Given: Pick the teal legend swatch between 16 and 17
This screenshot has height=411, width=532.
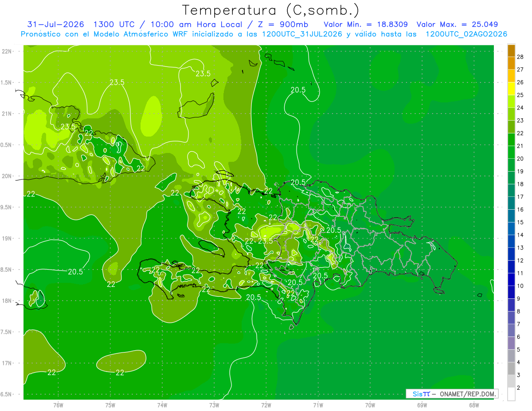Looking at the screenshot, I should 511,203.
